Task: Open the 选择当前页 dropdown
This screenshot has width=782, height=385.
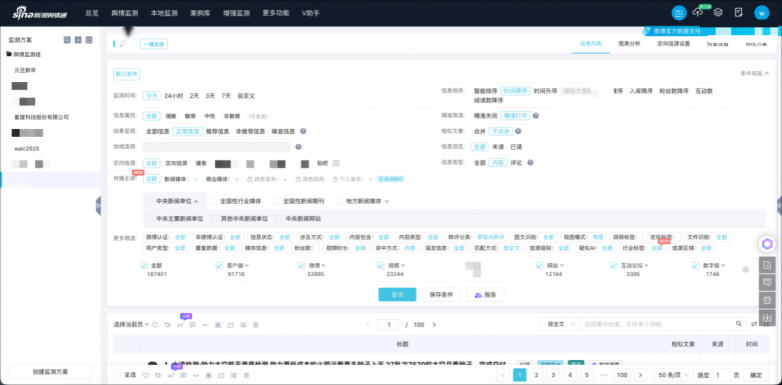Action: pyautogui.click(x=131, y=325)
